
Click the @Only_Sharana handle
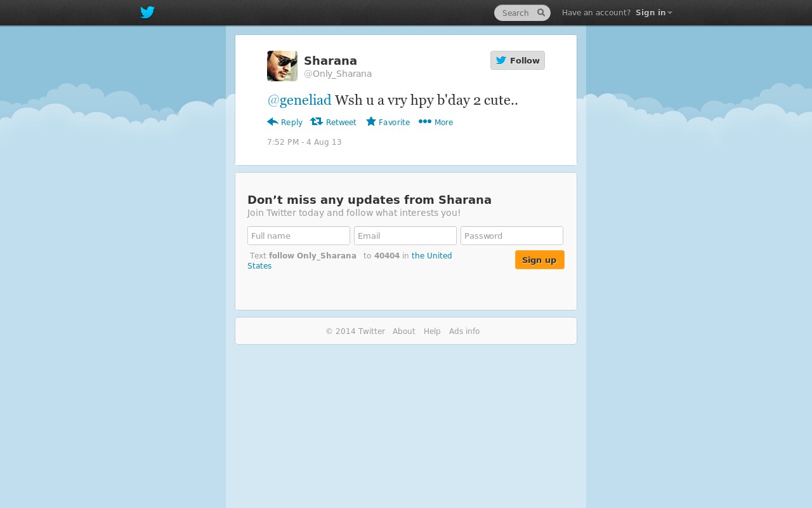(338, 74)
